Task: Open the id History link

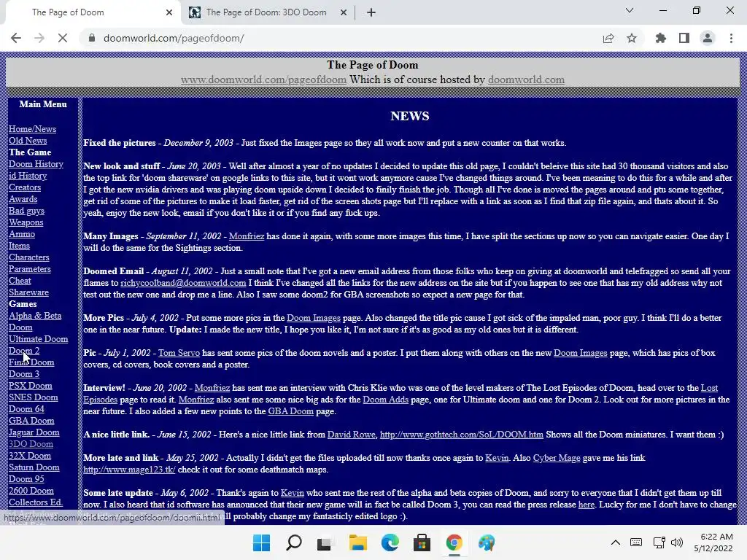Action: 28,176
